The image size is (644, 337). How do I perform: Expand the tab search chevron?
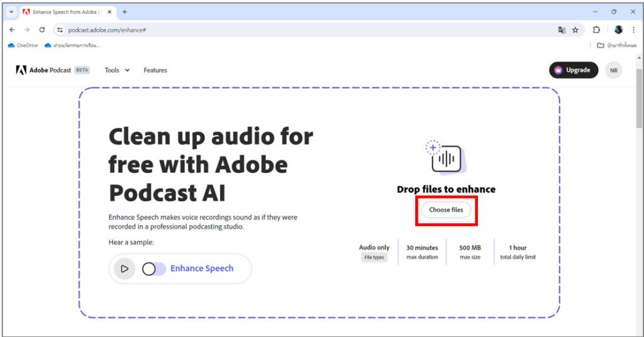[x=11, y=12]
